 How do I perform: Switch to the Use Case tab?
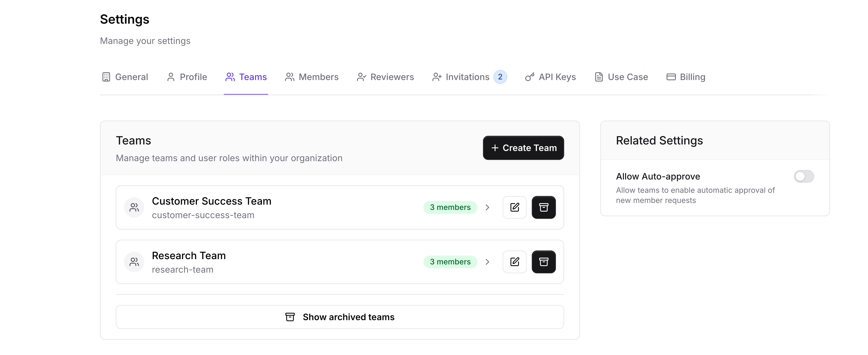click(621, 77)
